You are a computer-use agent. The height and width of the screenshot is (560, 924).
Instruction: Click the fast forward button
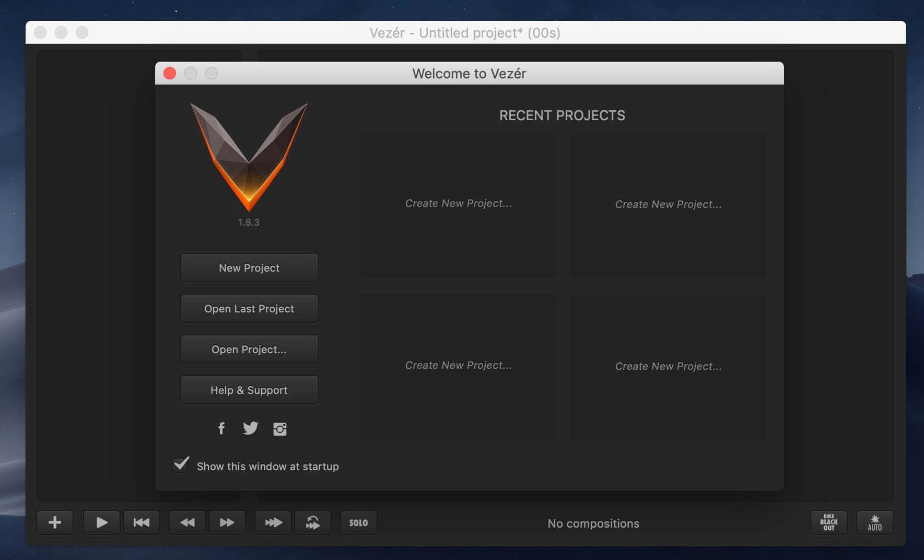(227, 522)
